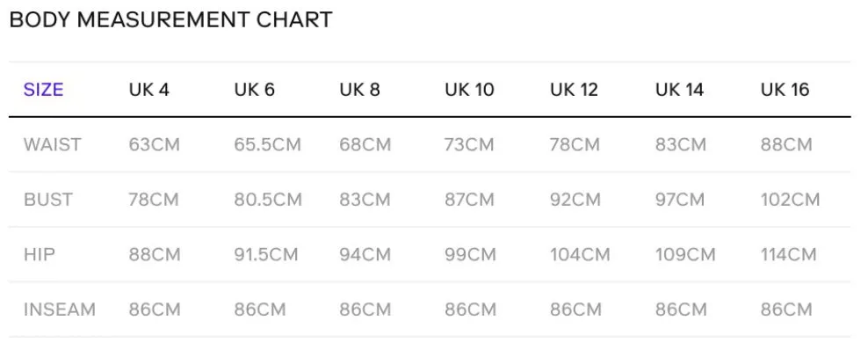Click the Body Measurement Chart title
Image resolution: width=868 pixels, height=350 pixels.
[x=171, y=20]
